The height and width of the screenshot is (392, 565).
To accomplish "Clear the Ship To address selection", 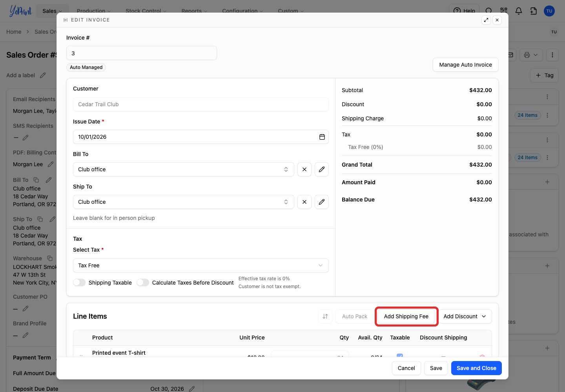I will pos(304,202).
